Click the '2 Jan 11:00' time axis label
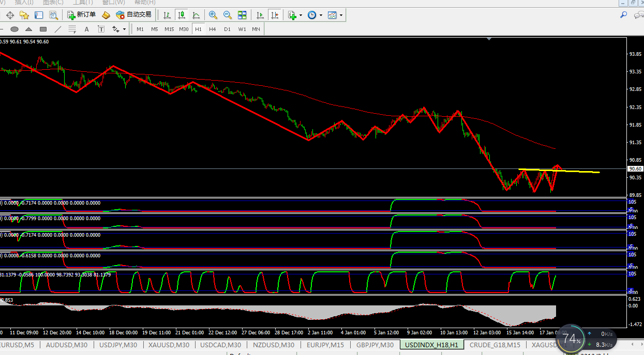 (x=319, y=332)
